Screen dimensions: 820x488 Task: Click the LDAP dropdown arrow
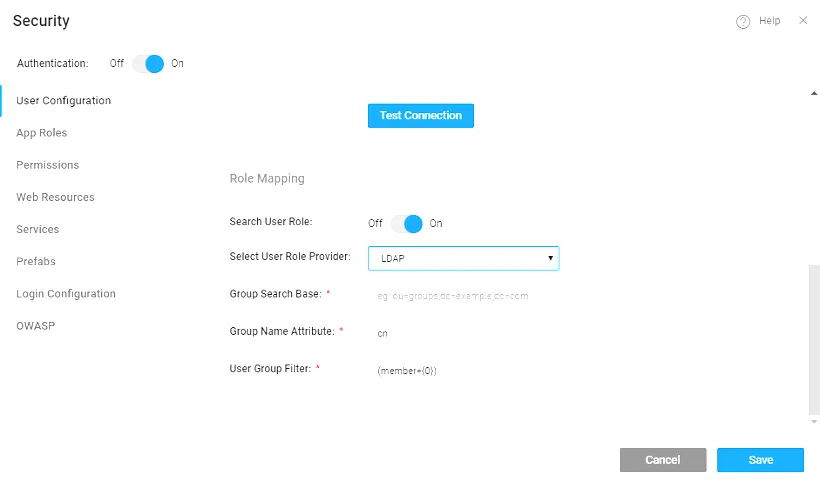[550, 258]
